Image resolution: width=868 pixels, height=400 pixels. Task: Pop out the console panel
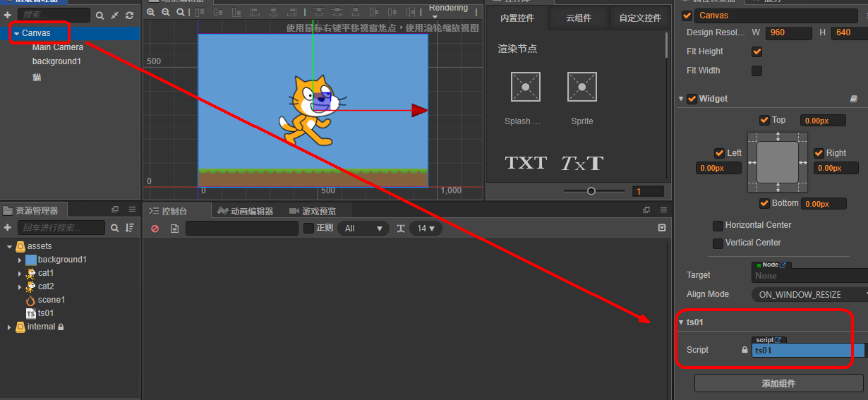click(x=646, y=210)
